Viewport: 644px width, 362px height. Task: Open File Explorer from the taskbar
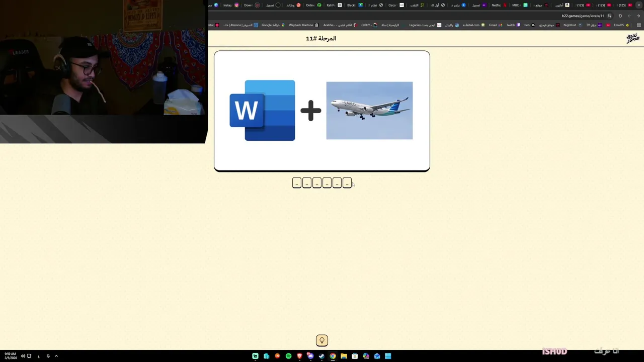pyautogui.click(x=344, y=356)
